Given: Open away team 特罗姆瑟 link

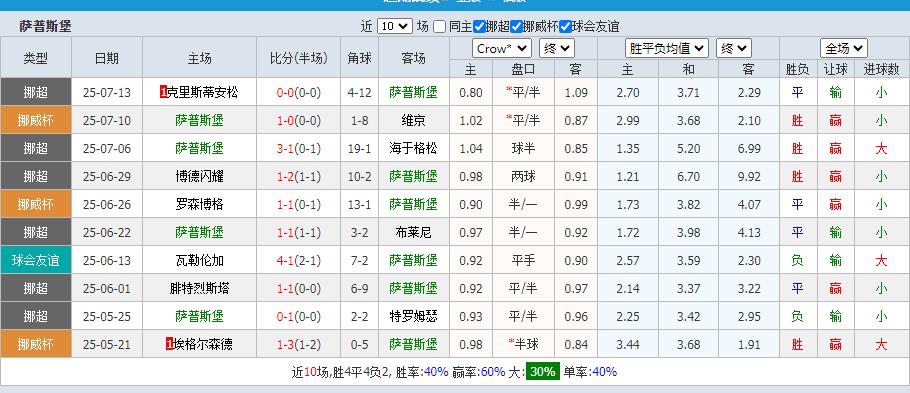Looking at the screenshot, I should click(x=413, y=316).
